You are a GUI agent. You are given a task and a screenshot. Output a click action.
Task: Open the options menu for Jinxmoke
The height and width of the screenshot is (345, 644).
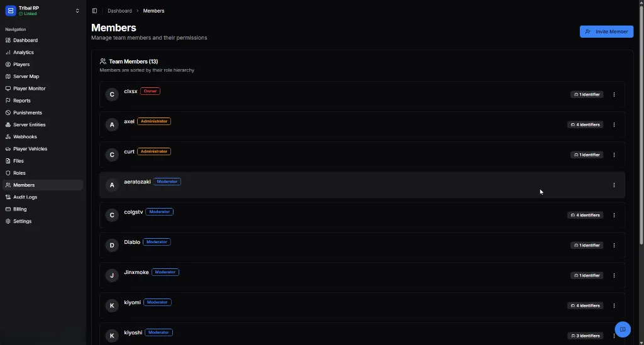point(614,275)
